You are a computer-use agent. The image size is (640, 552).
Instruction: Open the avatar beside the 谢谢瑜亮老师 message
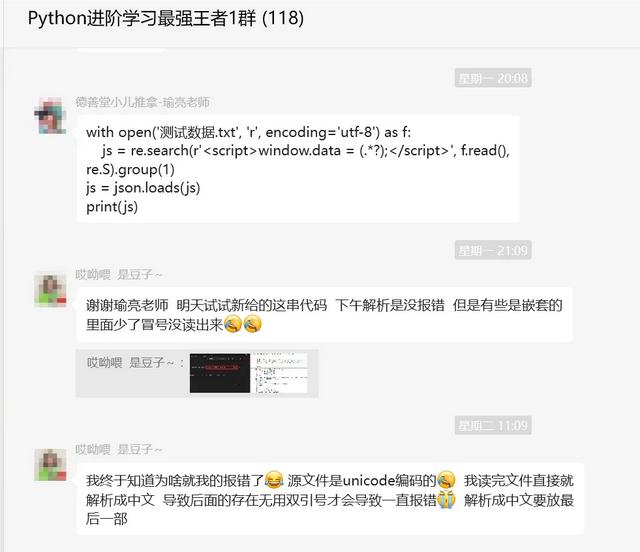(x=51, y=290)
